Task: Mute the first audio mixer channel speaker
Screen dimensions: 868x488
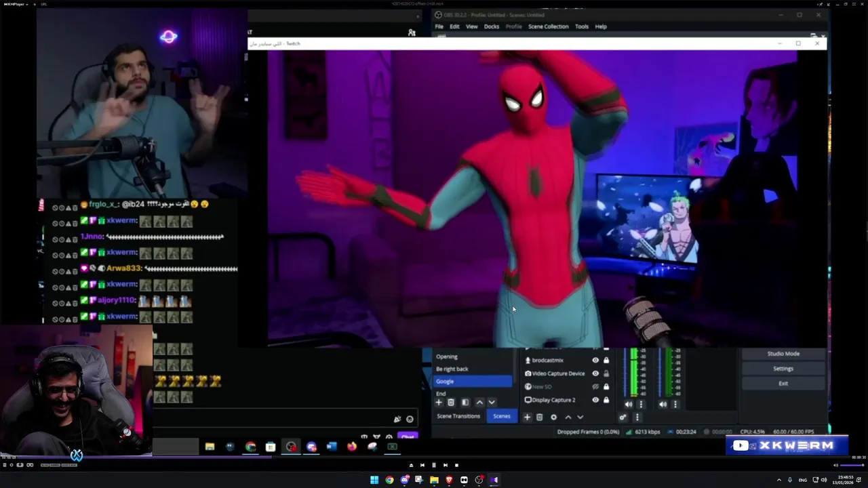Action: point(628,405)
